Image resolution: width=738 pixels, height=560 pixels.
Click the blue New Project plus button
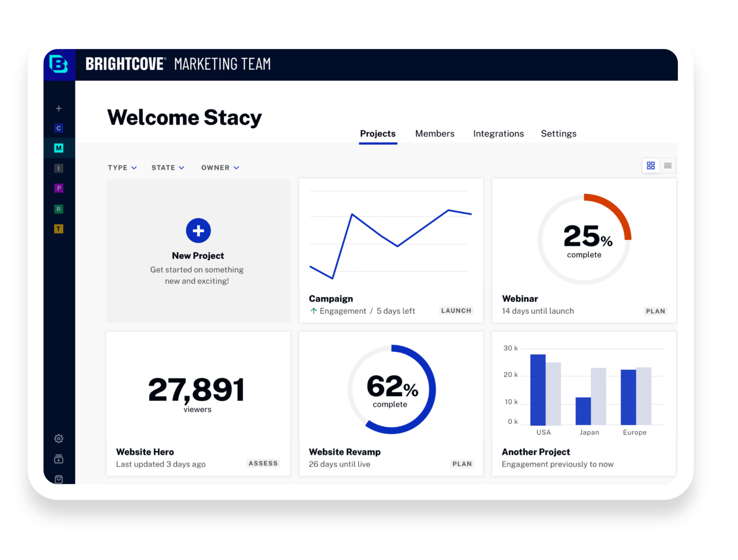(198, 231)
